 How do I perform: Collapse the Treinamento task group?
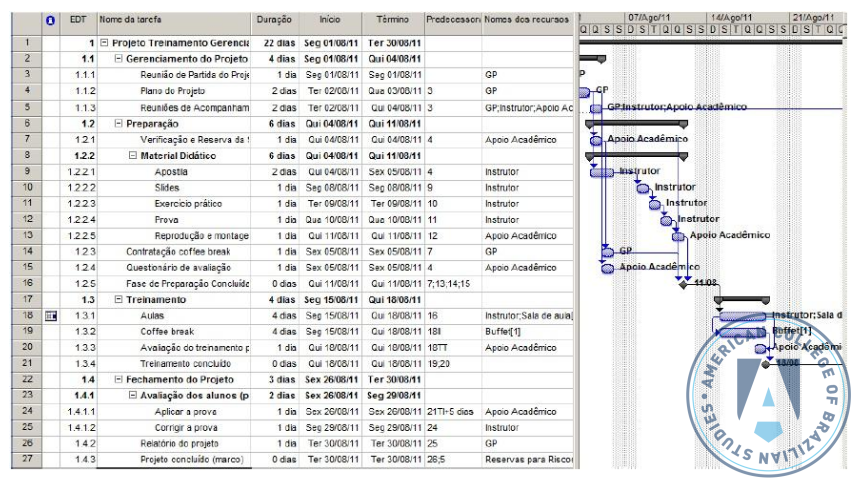pos(118,299)
